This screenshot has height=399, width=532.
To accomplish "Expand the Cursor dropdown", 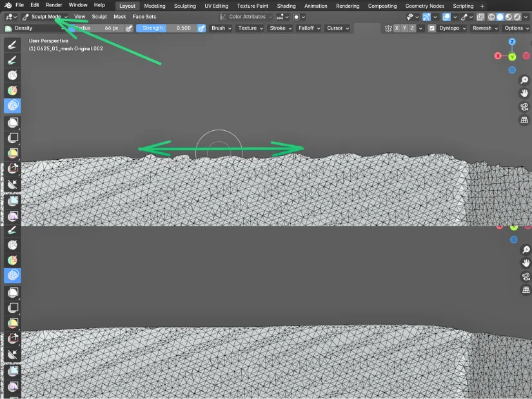I will (x=338, y=28).
